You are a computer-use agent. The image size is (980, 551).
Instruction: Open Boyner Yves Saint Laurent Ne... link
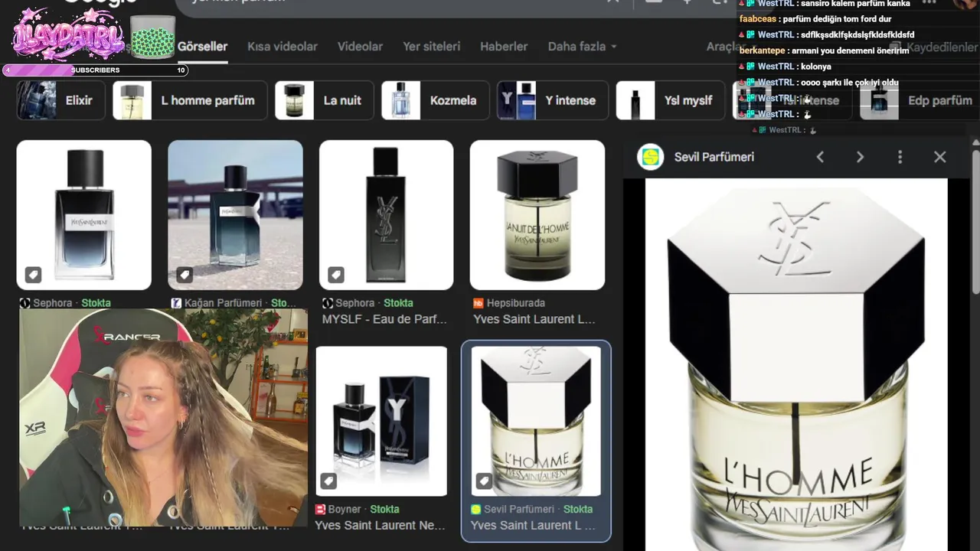380,525
